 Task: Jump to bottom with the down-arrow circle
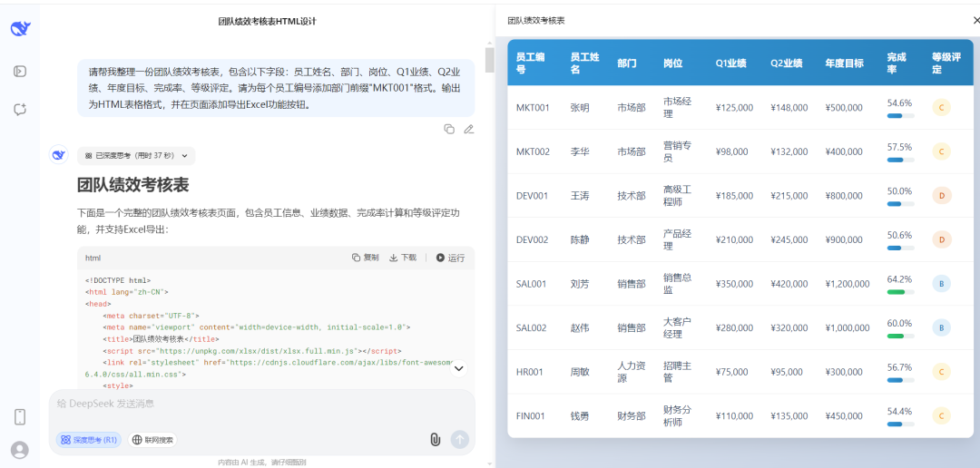click(459, 368)
